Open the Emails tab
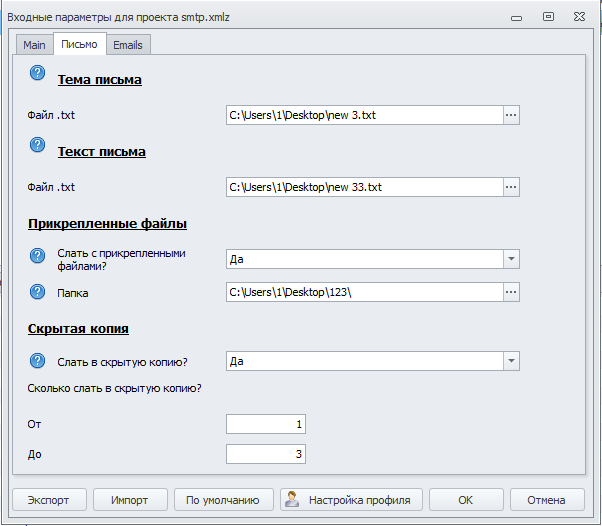 [x=127, y=45]
